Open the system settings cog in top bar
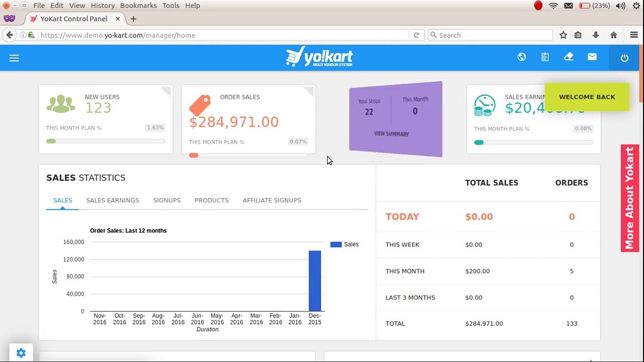 pos(636,6)
